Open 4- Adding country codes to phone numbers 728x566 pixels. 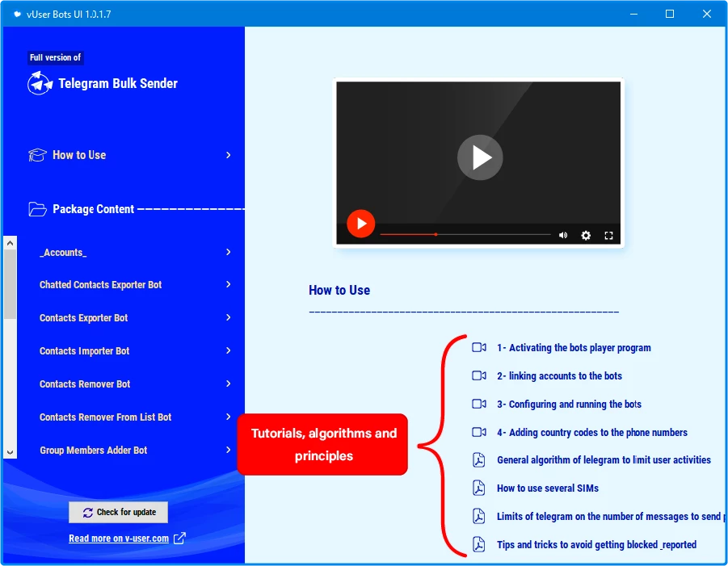592,433
